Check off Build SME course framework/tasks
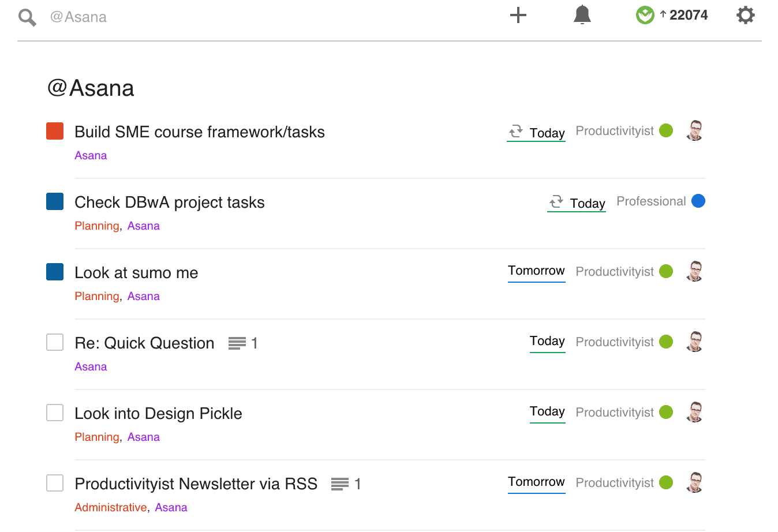 pos(55,131)
